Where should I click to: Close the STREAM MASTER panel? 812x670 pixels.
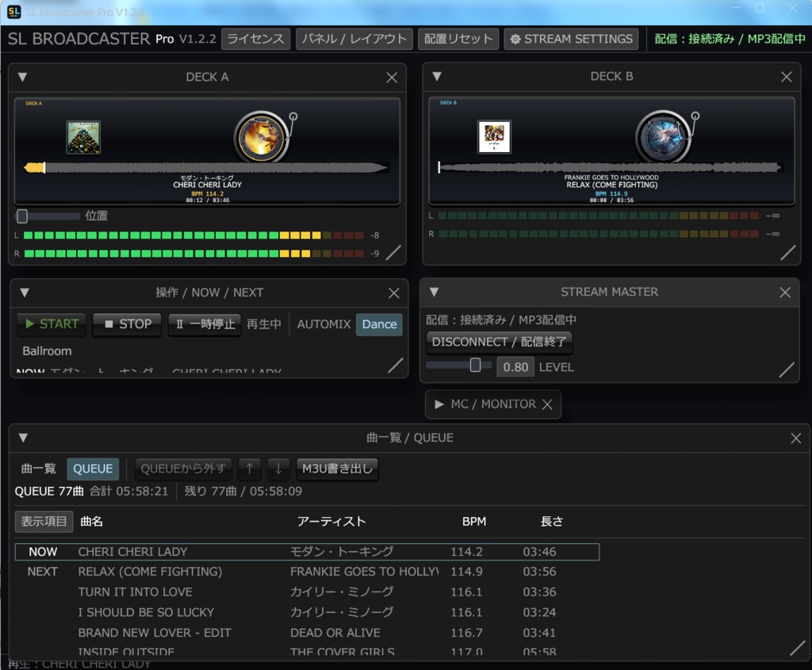coord(785,293)
